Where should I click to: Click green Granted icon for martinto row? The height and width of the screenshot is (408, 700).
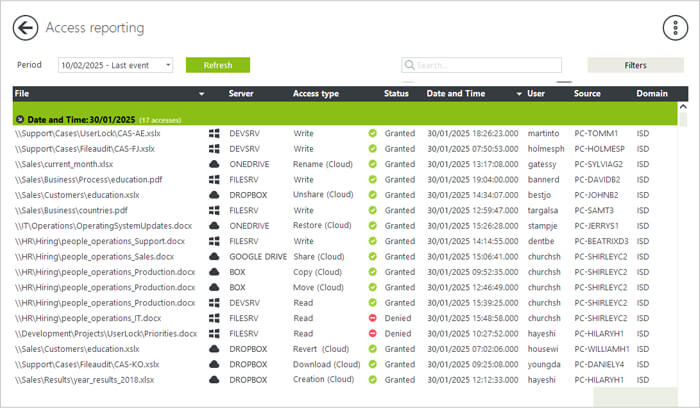tap(372, 133)
